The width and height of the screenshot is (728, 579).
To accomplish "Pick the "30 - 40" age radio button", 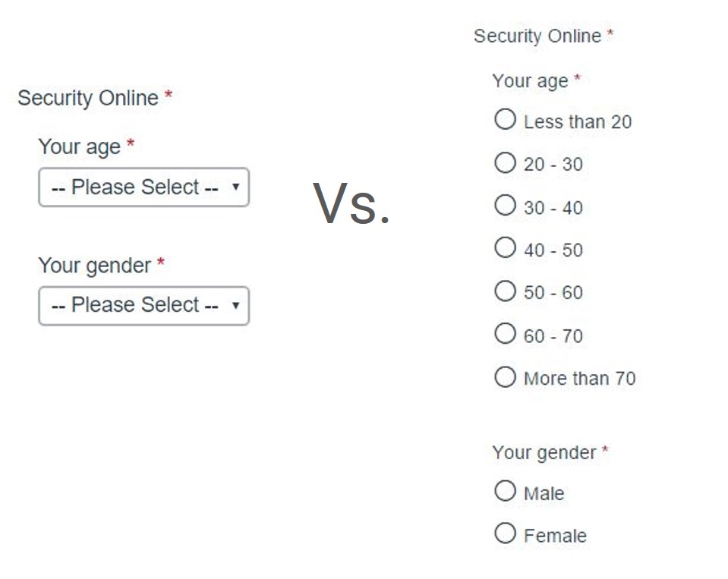I will pyautogui.click(x=505, y=206).
